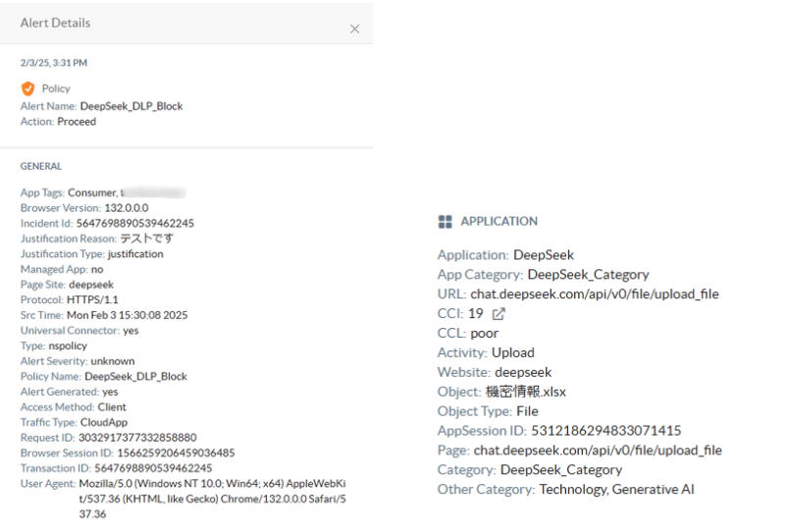Screen dimensions: 788x532
Task: Open the CCI external link icon
Action: coord(499,314)
